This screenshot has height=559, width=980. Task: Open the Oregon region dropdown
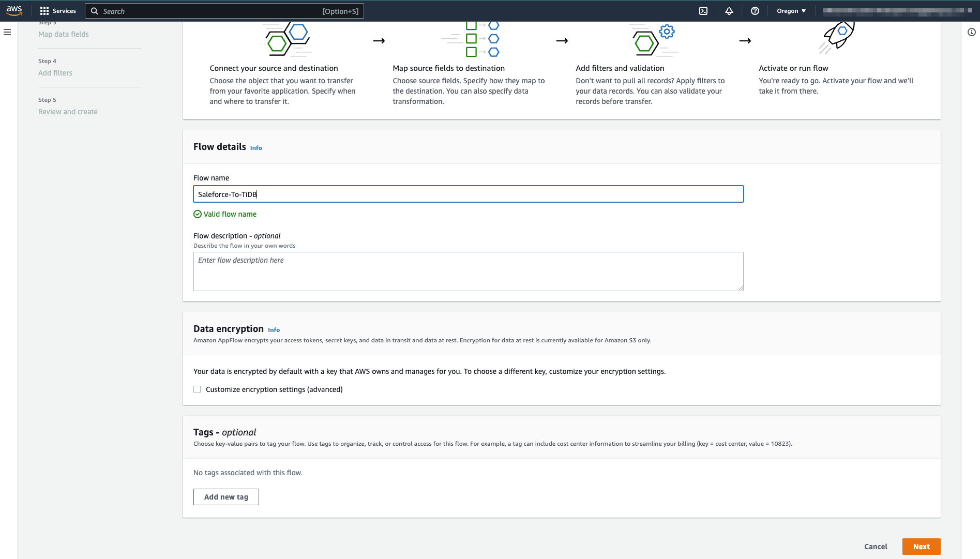click(791, 11)
